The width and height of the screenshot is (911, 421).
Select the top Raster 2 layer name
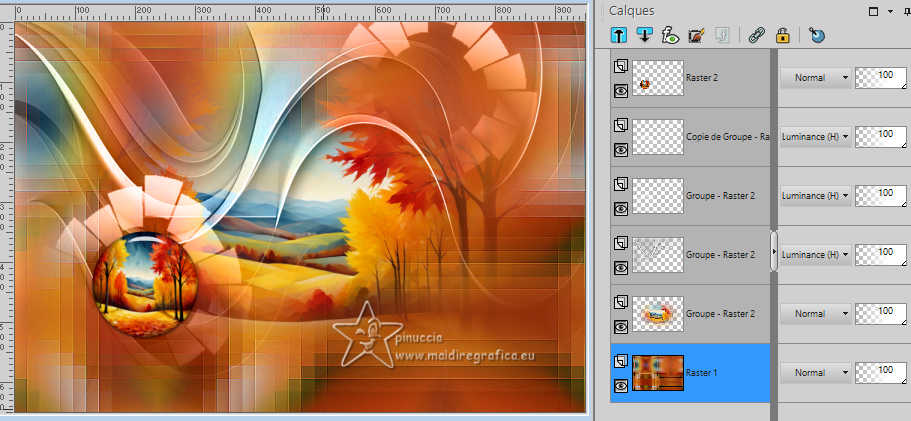coord(702,77)
